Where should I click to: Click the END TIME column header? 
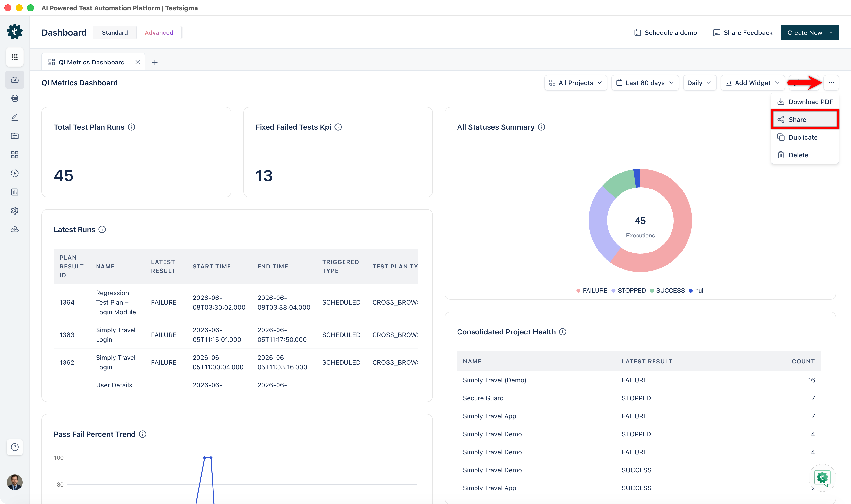coord(273,267)
